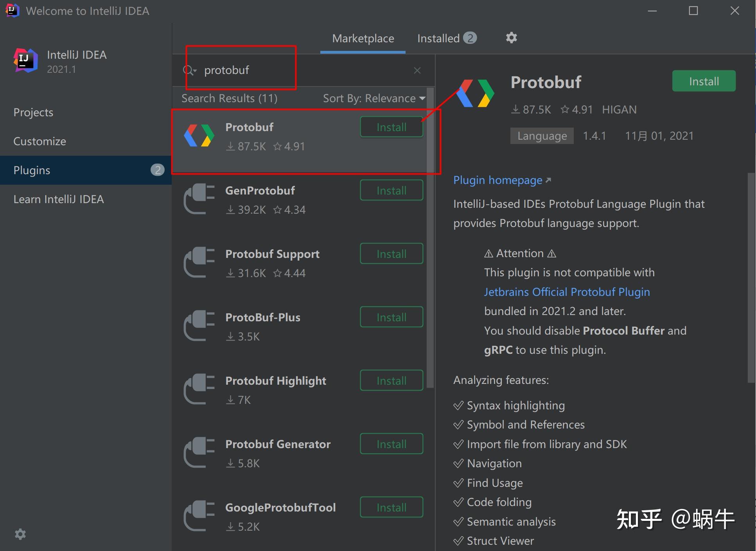Click the Installed tab count badge
This screenshot has width=756, height=551.
click(470, 38)
